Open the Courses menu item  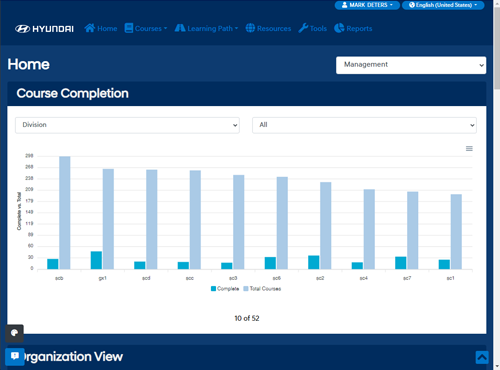point(146,28)
